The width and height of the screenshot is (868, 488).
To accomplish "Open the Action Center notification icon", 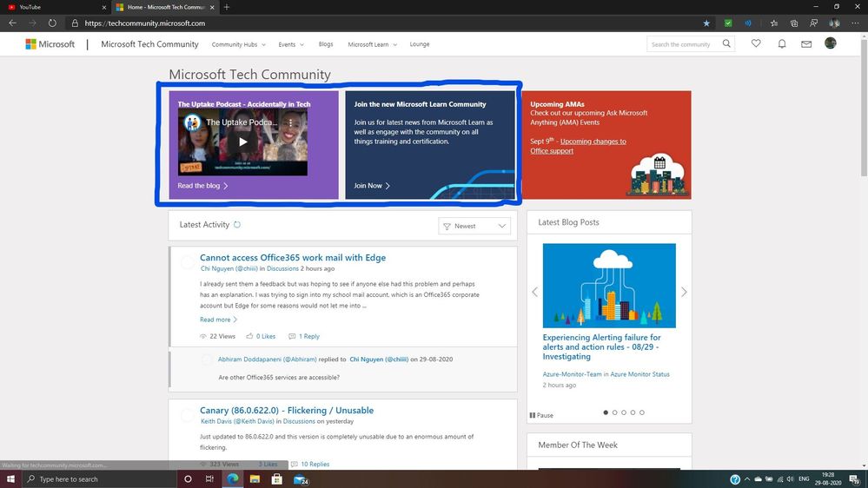I will tap(855, 479).
